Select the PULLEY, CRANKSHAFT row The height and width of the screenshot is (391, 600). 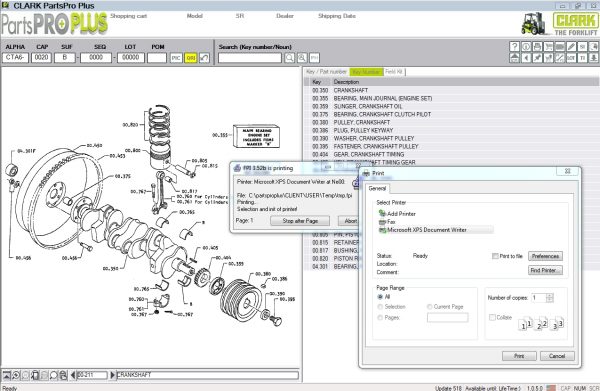452,122
